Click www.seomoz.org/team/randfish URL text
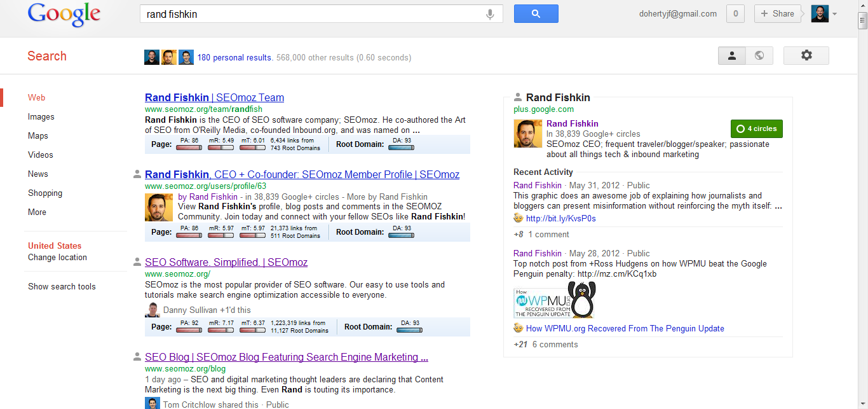Viewport: 868px width, 409px height. (x=203, y=109)
